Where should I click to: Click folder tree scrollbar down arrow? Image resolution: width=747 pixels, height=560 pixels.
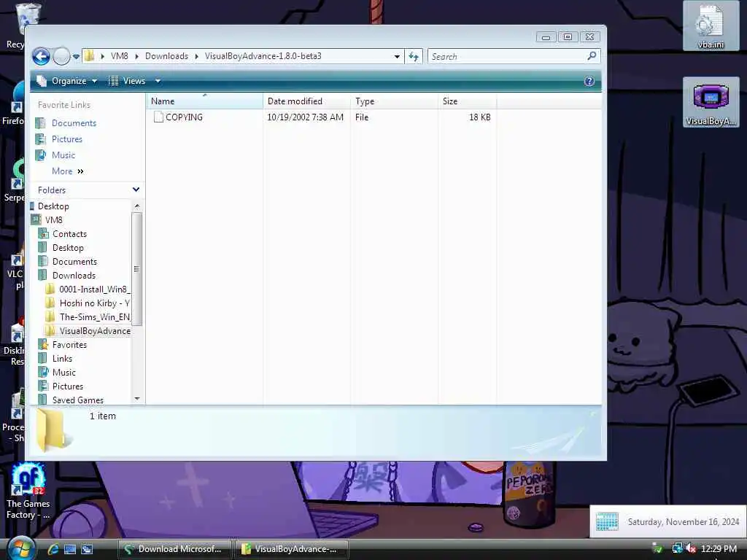pos(136,399)
